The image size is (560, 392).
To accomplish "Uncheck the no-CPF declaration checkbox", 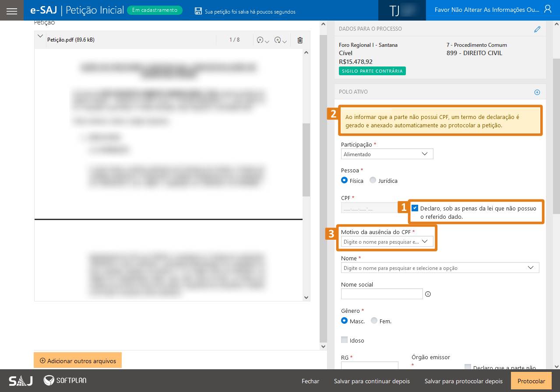I will [x=415, y=208].
